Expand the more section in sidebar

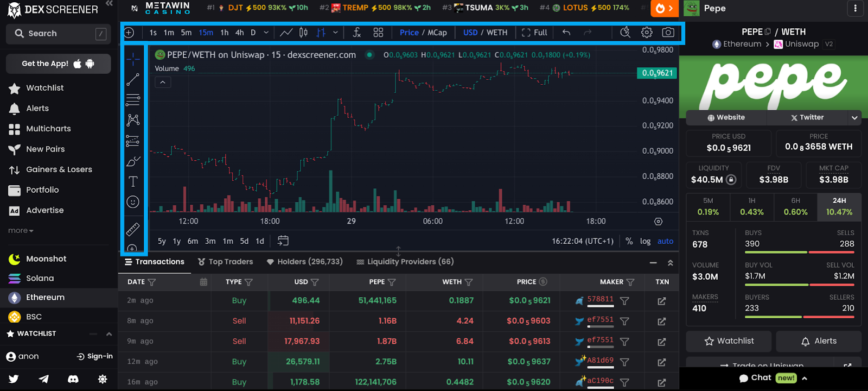(21, 230)
